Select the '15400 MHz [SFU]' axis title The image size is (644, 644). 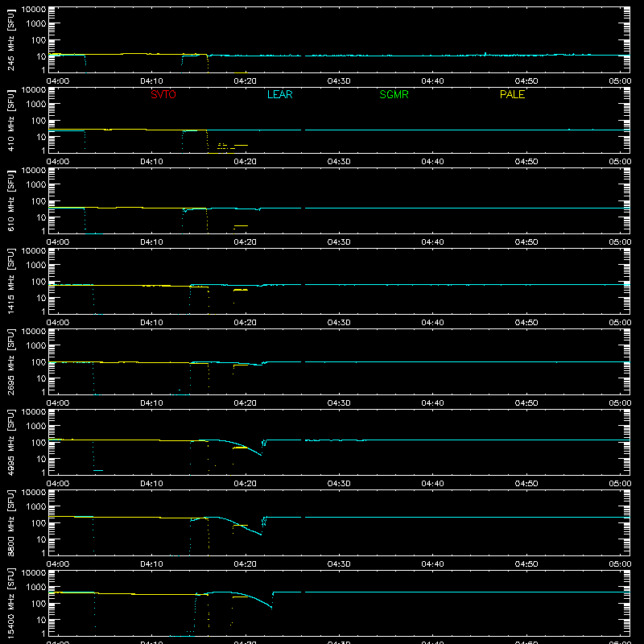pyautogui.click(x=10, y=603)
